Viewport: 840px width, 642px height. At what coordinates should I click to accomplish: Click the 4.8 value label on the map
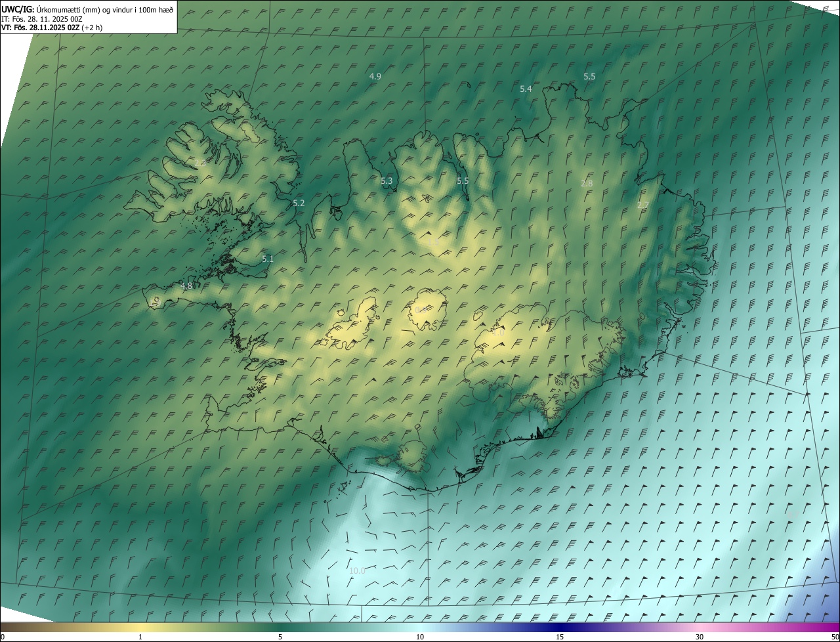186,286
